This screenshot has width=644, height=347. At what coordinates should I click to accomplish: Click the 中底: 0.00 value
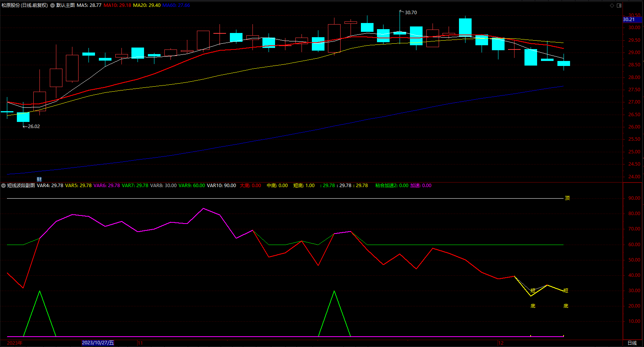click(277, 186)
